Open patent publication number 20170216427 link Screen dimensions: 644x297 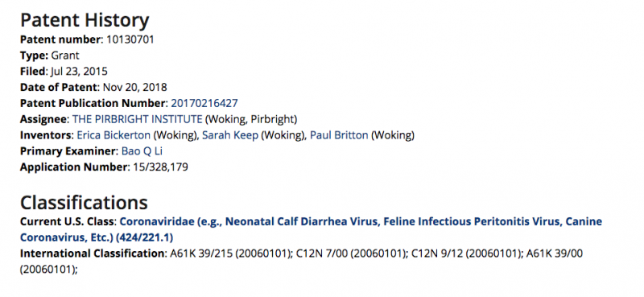pos(204,103)
